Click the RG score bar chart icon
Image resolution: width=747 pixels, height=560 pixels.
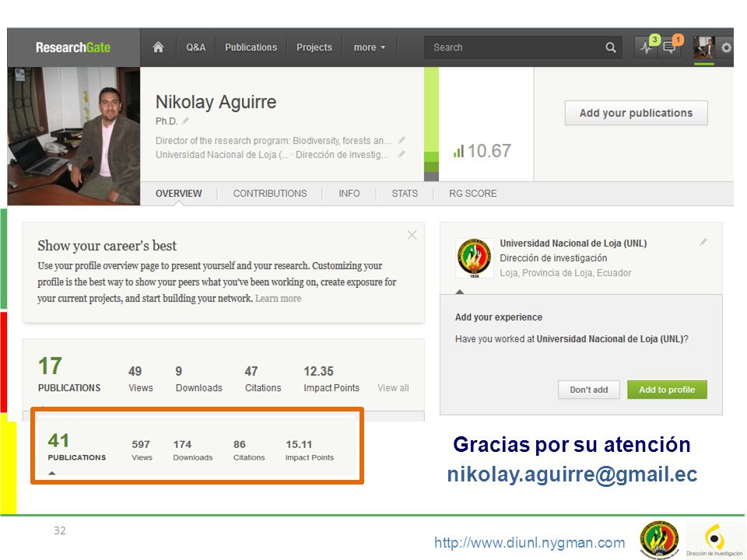pyautogui.click(x=458, y=152)
